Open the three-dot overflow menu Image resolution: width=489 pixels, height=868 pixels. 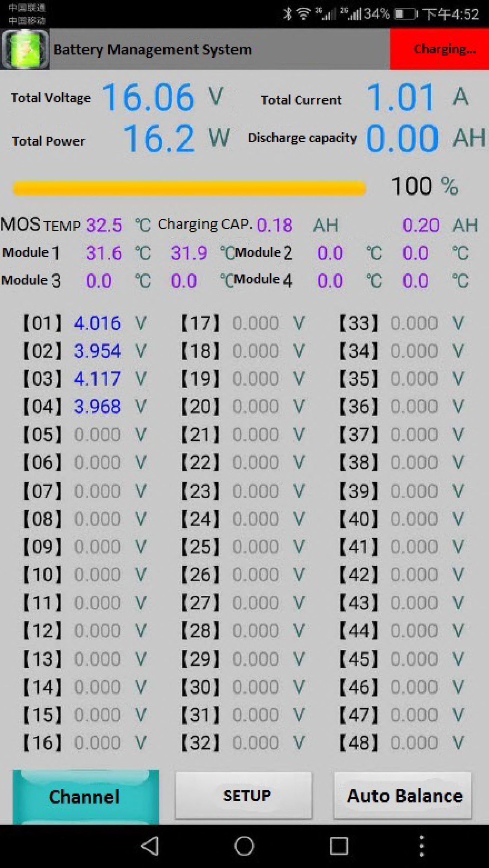421,846
